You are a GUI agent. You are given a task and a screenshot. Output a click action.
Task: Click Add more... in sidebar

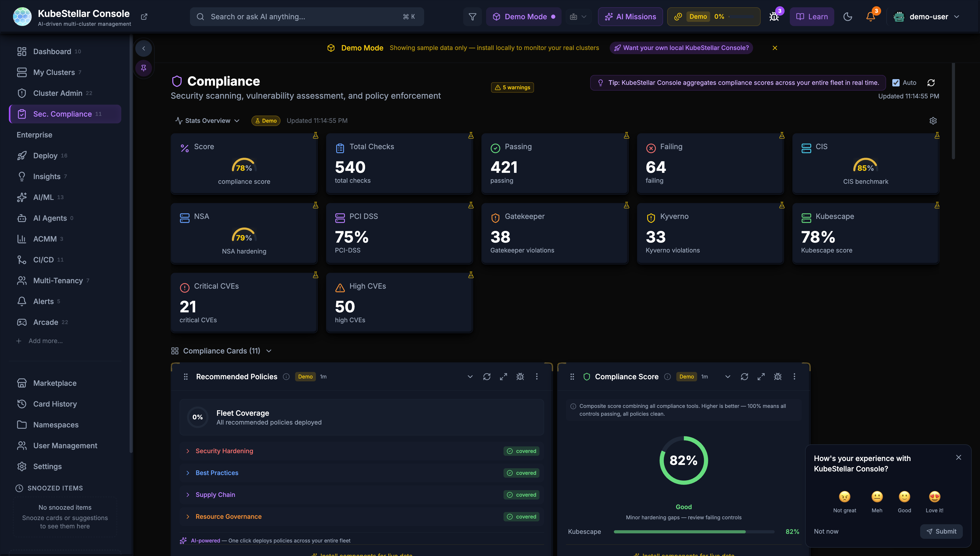click(x=40, y=341)
